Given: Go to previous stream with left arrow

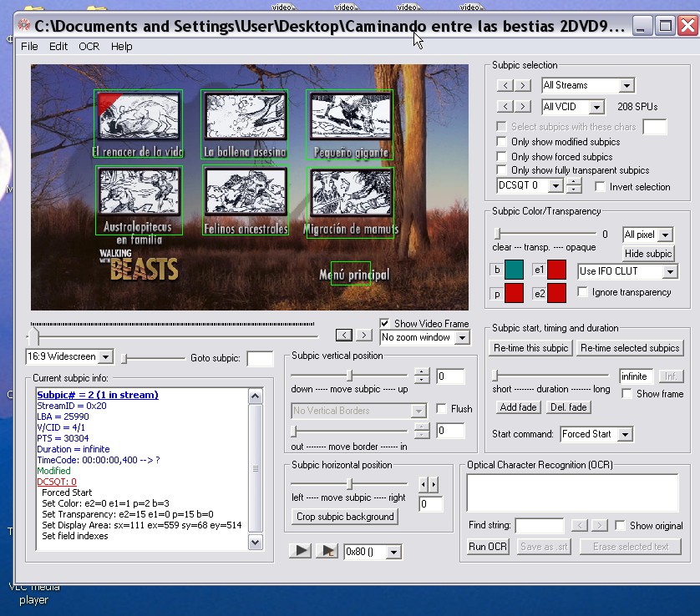Looking at the screenshot, I should pyautogui.click(x=505, y=85).
